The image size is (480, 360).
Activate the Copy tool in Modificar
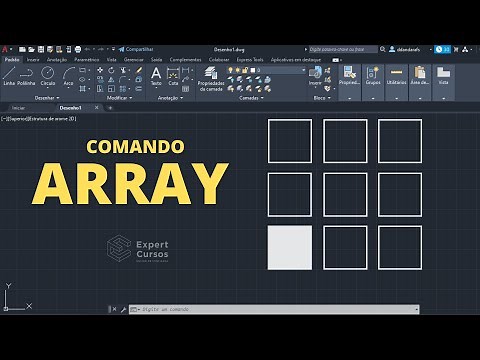[x=100, y=80]
